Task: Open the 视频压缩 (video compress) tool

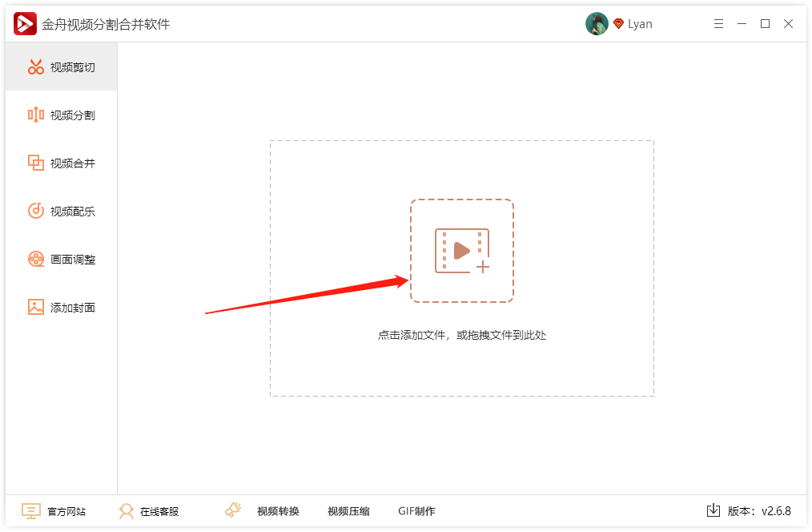Action: pyautogui.click(x=348, y=510)
